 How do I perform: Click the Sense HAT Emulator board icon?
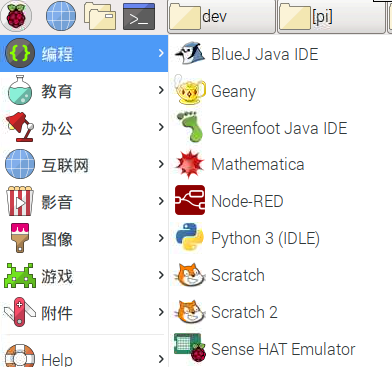(190, 348)
